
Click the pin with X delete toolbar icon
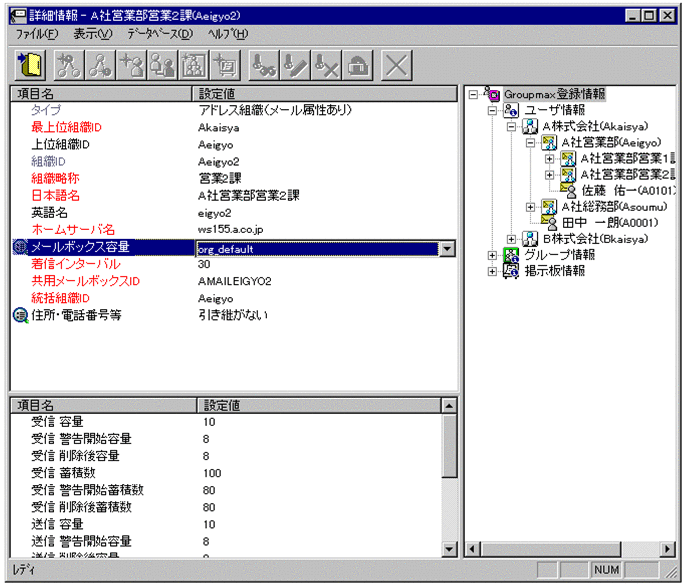tap(326, 66)
